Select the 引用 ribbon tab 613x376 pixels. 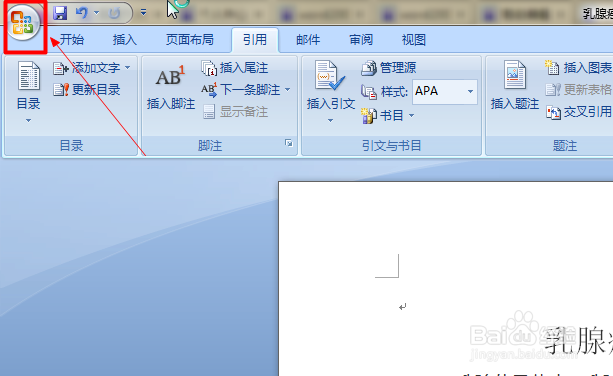tap(255, 40)
